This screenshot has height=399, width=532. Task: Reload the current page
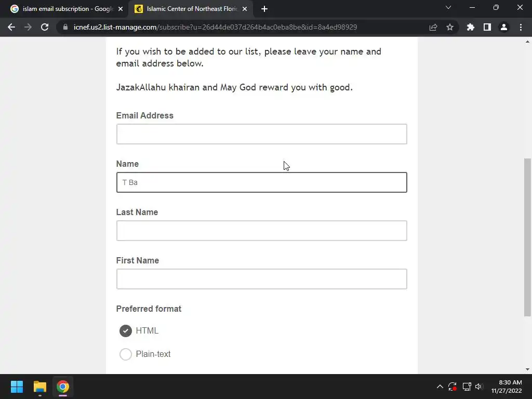[x=45, y=27]
